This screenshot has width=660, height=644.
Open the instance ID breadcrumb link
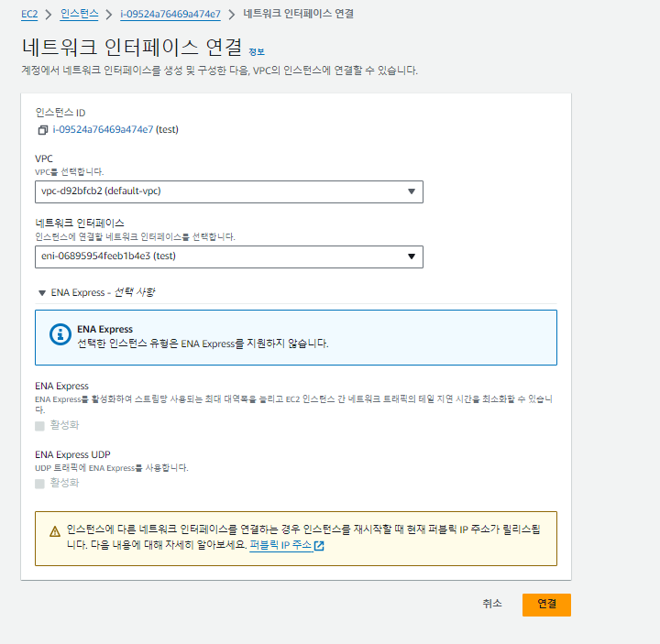(x=170, y=14)
